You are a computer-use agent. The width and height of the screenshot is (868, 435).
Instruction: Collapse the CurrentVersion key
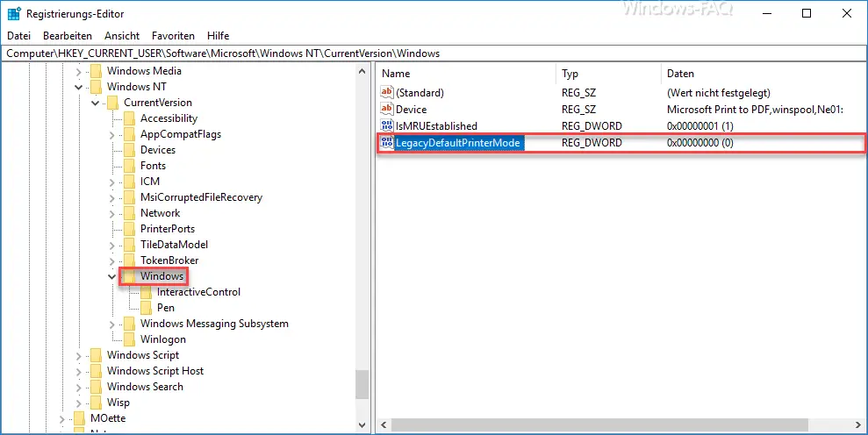(95, 103)
